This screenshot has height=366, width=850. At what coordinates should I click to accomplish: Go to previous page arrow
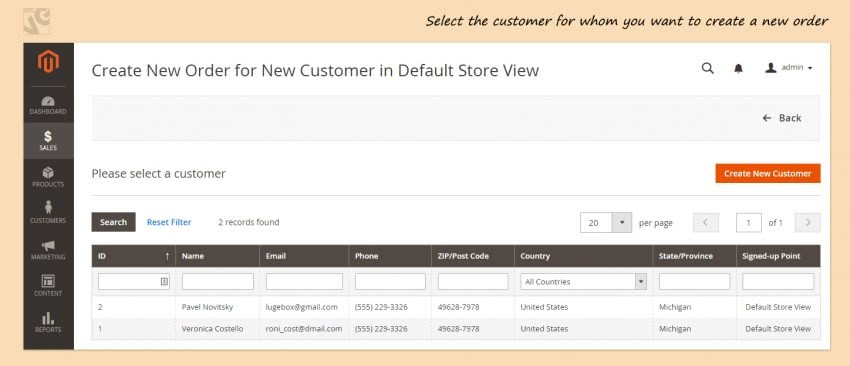pyautogui.click(x=706, y=223)
